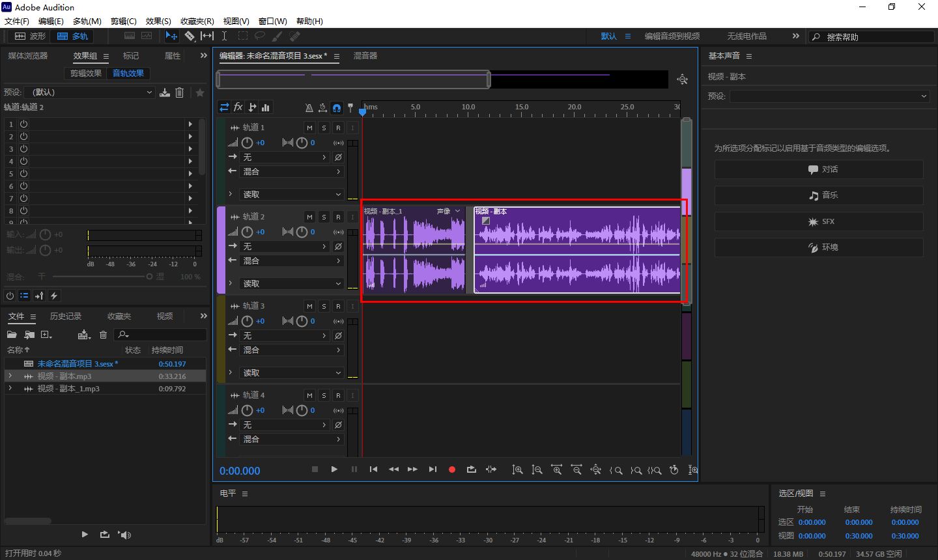The height and width of the screenshot is (560, 938).
Task: Toggle snapping magnet icon in editor
Action: tap(337, 107)
